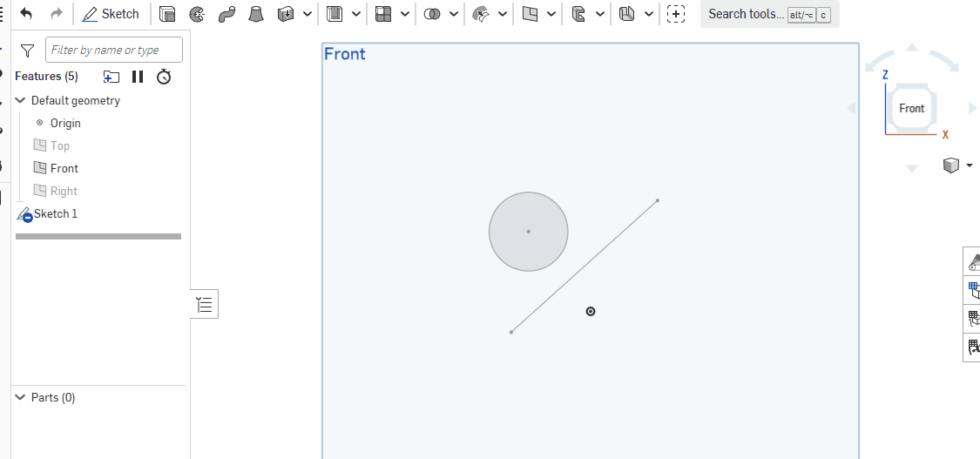Click the Boolean tool icon
Screen dimensions: 980x459
point(431,14)
